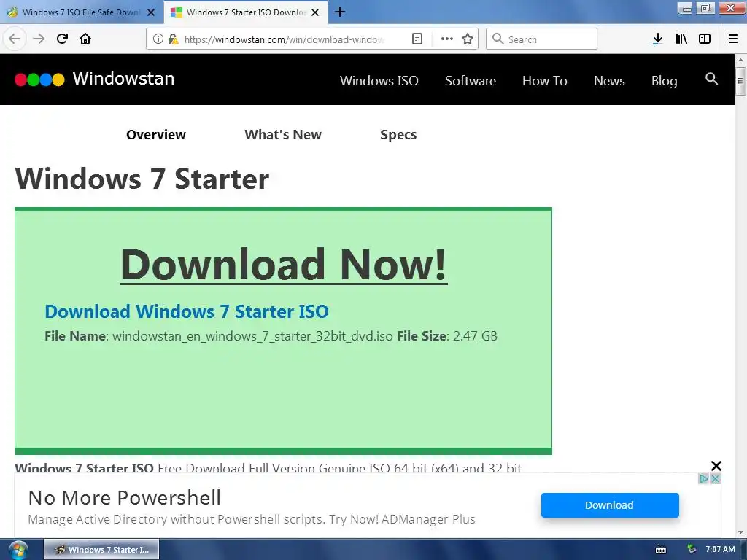Open the Blog nav menu
Screen dimensions: 747x560
[664, 81]
